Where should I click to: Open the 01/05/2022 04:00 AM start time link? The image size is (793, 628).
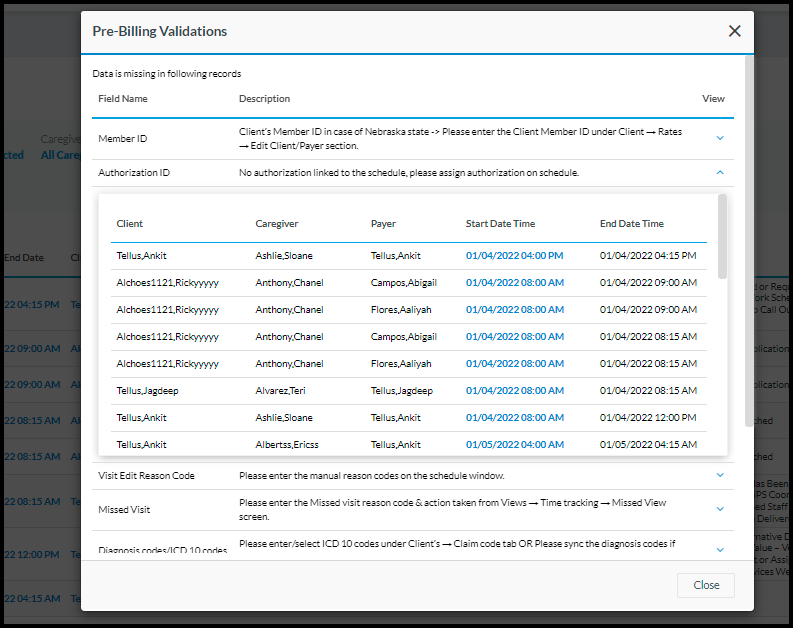pos(514,444)
